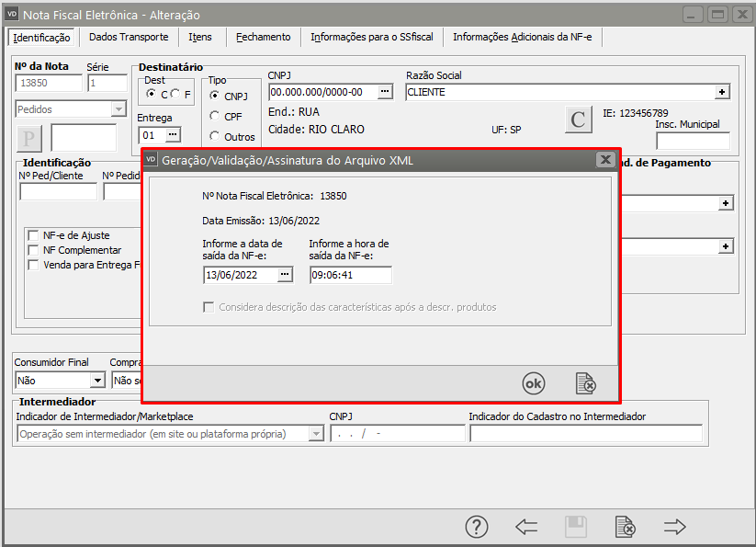Open CNPJ lookup ellipsis button
This screenshot has height=547, width=756.
click(x=385, y=92)
